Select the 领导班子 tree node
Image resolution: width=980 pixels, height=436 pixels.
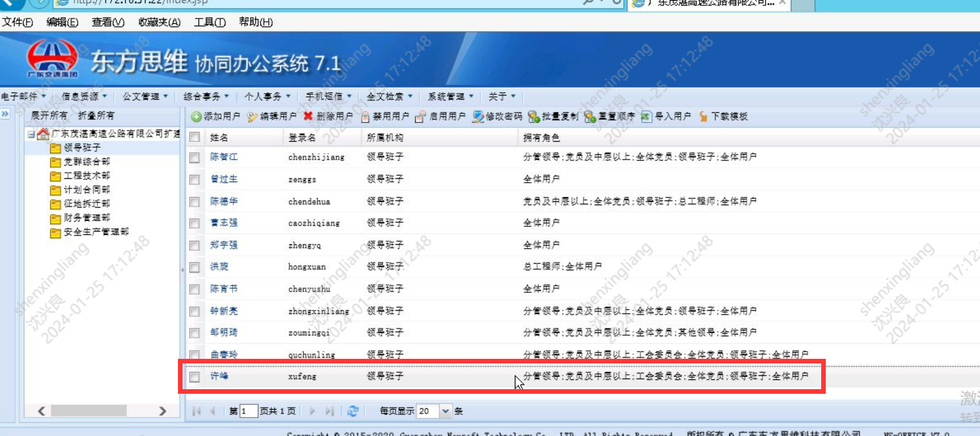[82, 148]
